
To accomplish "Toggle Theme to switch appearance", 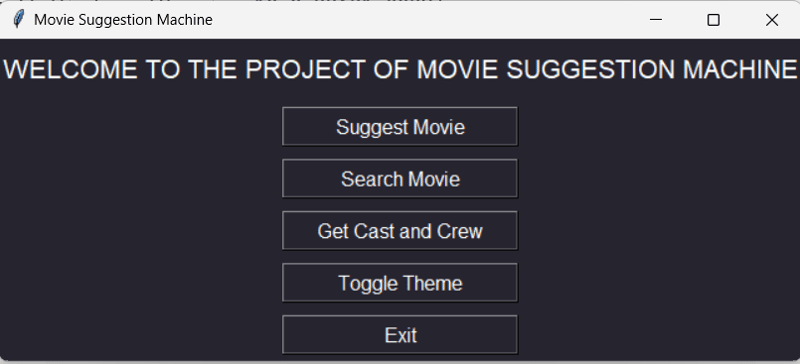I will [400, 283].
